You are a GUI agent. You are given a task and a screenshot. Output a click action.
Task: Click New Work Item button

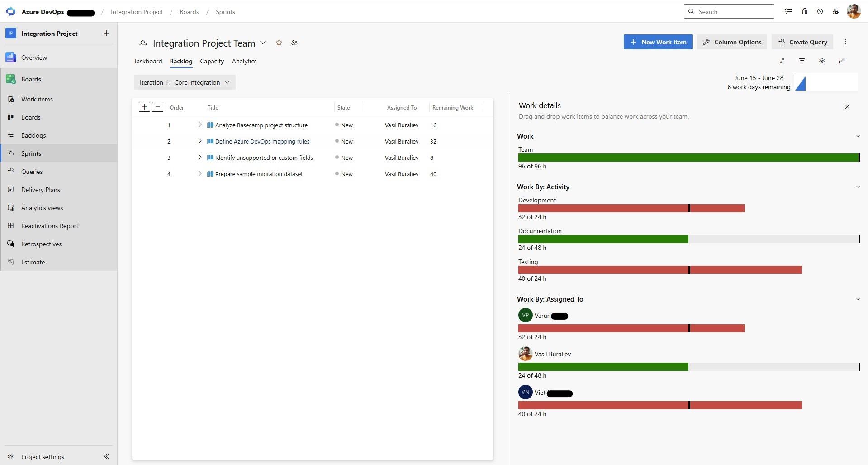pos(658,42)
